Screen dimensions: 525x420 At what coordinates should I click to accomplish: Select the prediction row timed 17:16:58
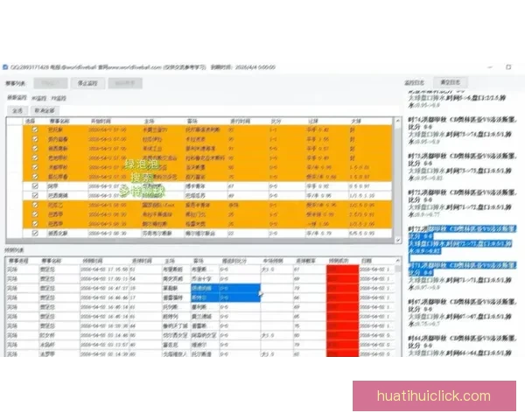[199, 269]
